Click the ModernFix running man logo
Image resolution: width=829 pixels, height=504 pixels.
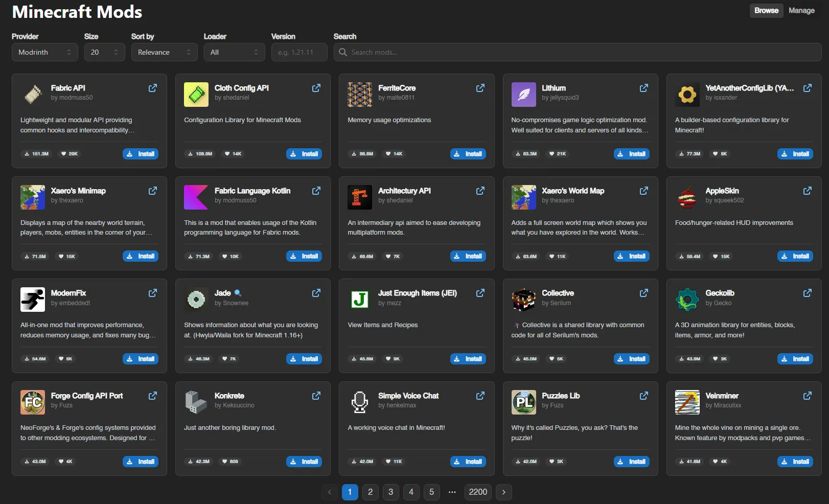33,300
